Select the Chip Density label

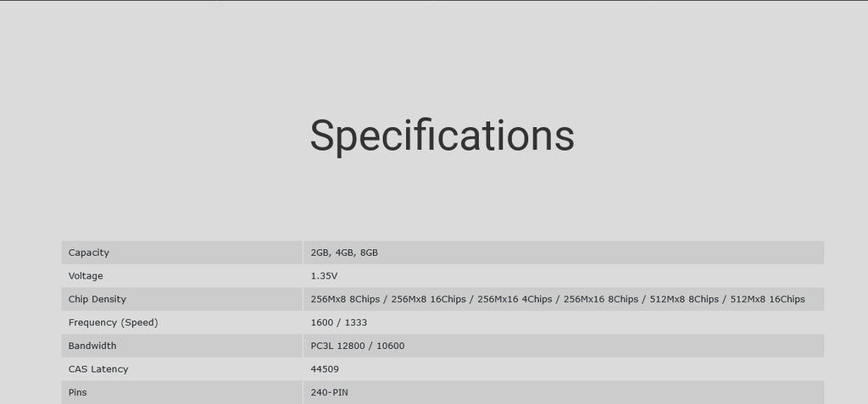(x=97, y=299)
